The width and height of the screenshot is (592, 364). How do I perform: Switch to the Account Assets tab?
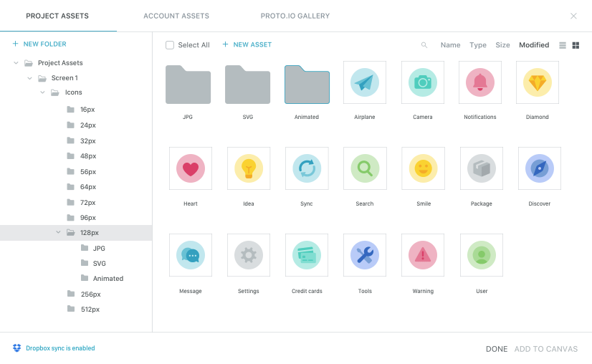point(176,16)
